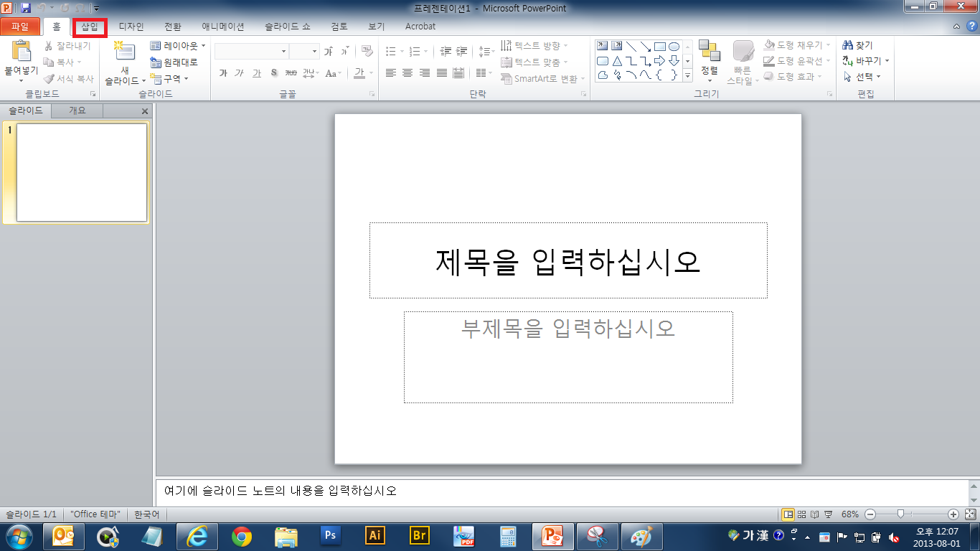The width and height of the screenshot is (980, 551).
Task: Click the Save icon in quick access toolbar
Action: tap(26, 8)
